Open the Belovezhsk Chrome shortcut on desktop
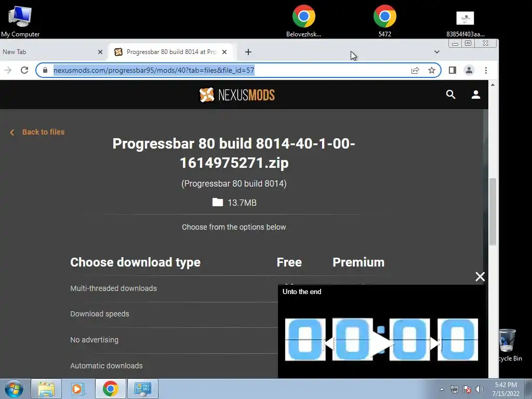This screenshot has width=532, height=399. [303, 21]
